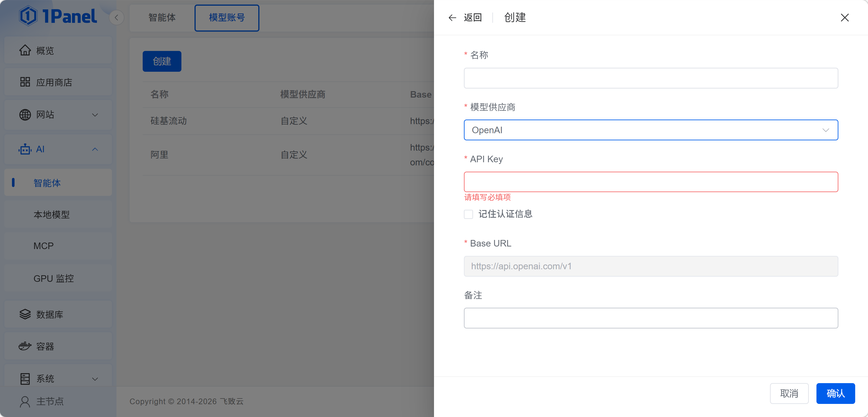Collapse the AI menu chevron
This screenshot has width=868, height=417.
point(95,149)
